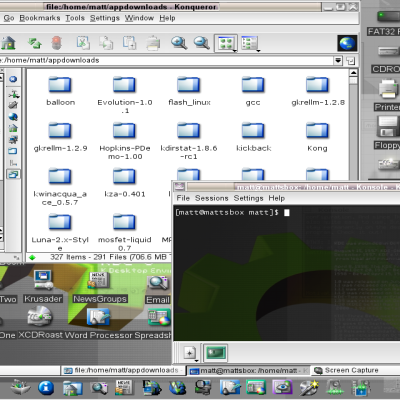Click the scrollbar up arrow in file view
Image resolution: width=400 pixels, height=400 pixels.
353,73
